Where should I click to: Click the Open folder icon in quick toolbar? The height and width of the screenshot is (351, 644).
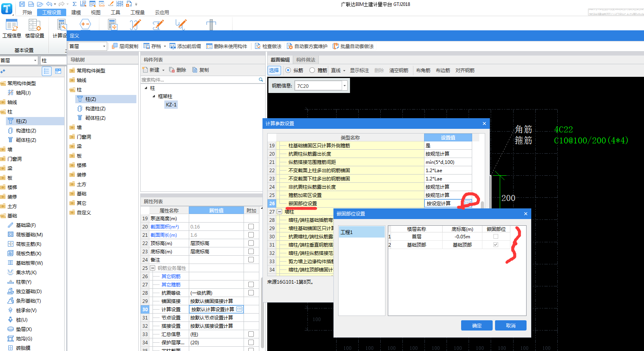(x=40, y=4)
